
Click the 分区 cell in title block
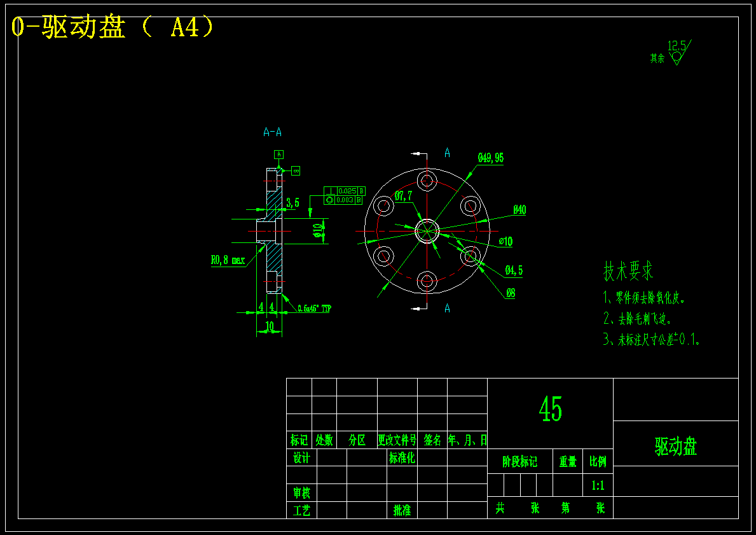tap(357, 440)
